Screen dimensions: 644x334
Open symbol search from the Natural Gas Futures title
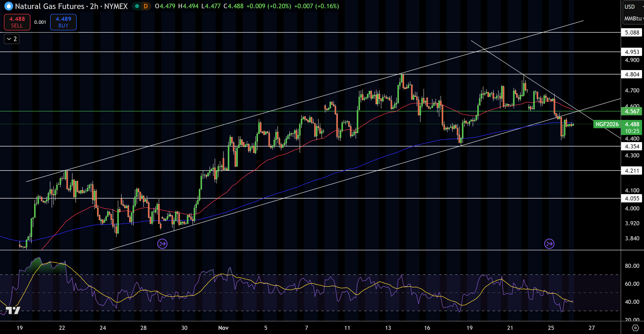click(50, 6)
